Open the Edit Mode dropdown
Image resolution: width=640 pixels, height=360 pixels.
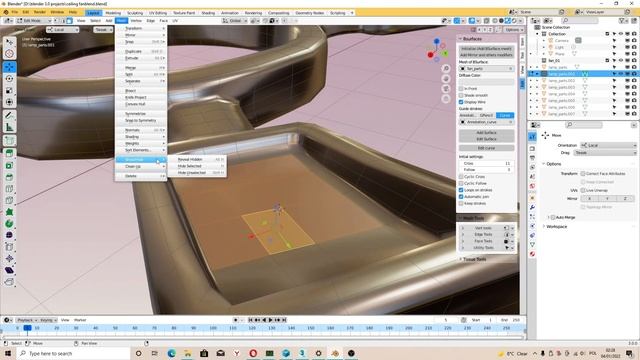34,20
